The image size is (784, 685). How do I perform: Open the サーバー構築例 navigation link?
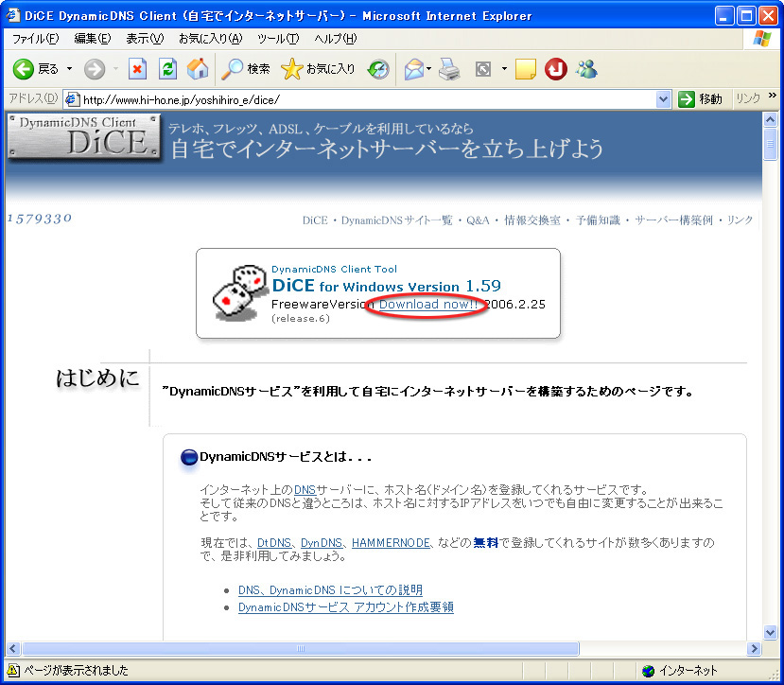[673, 220]
